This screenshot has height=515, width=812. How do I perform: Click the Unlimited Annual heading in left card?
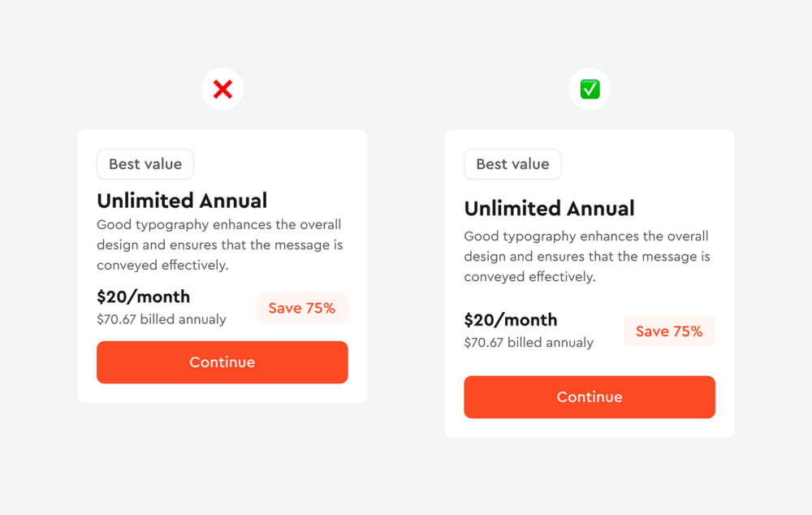[x=182, y=201]
